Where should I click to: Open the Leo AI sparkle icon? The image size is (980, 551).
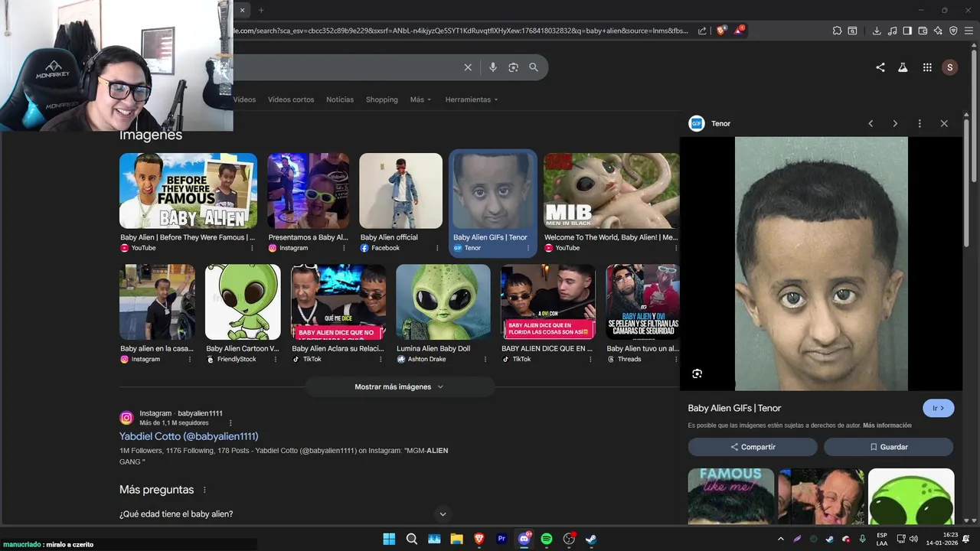pyautogui.click(x=938, y=31)
